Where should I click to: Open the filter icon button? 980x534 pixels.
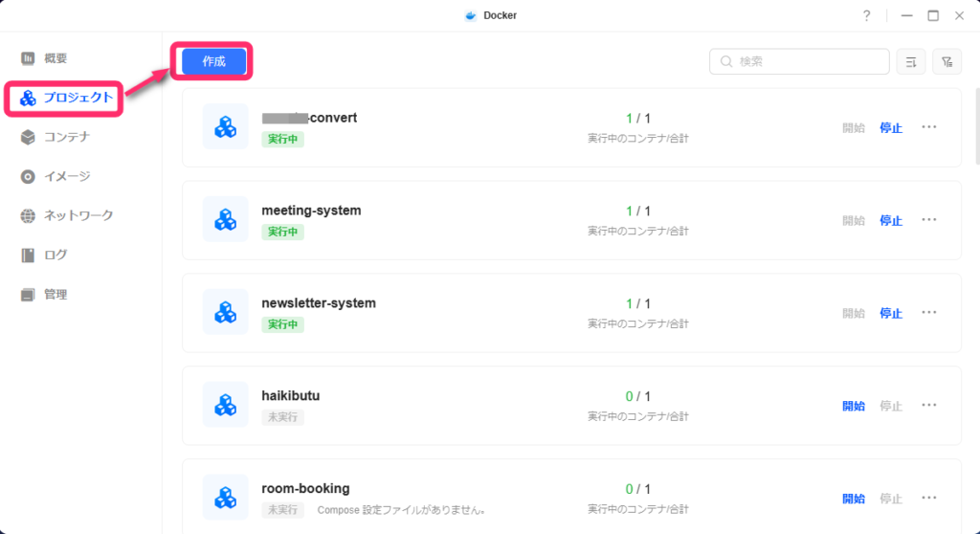click(x=947, y=61)
